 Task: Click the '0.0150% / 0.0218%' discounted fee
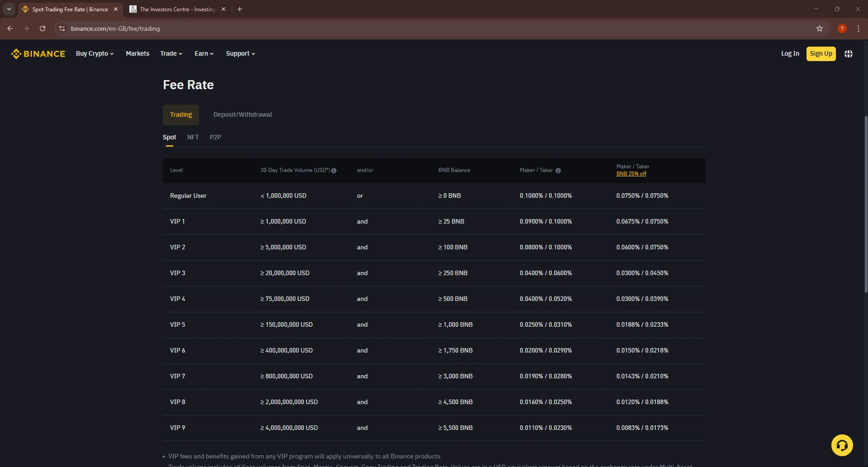[642, 351]
